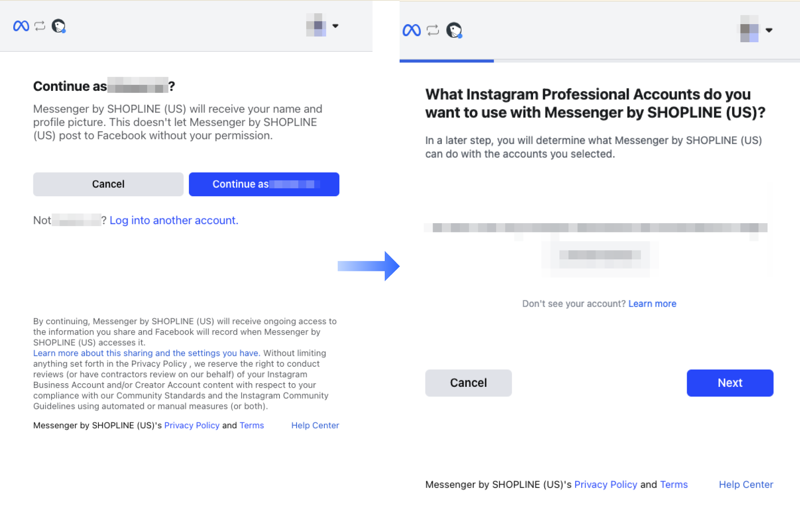Viewport: 800px width, 532px height.
Task: Click Log into another account link
Action: click(x=174, y=220)
